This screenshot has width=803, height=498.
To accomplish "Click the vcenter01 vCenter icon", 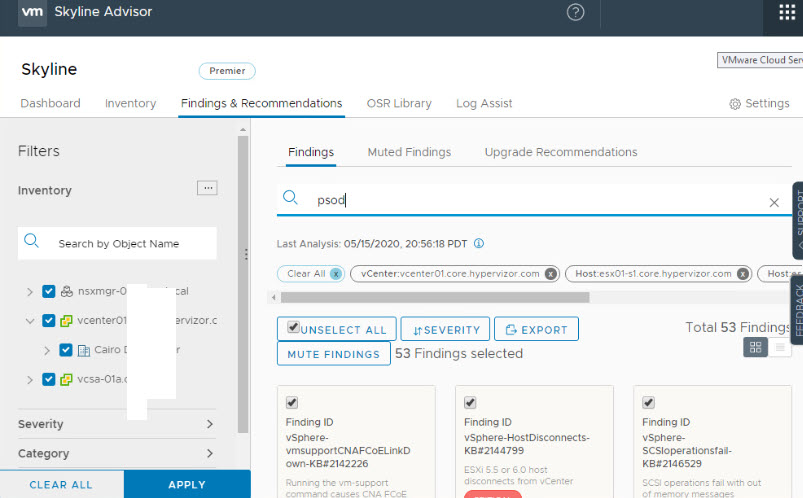I will click(66, 321).
